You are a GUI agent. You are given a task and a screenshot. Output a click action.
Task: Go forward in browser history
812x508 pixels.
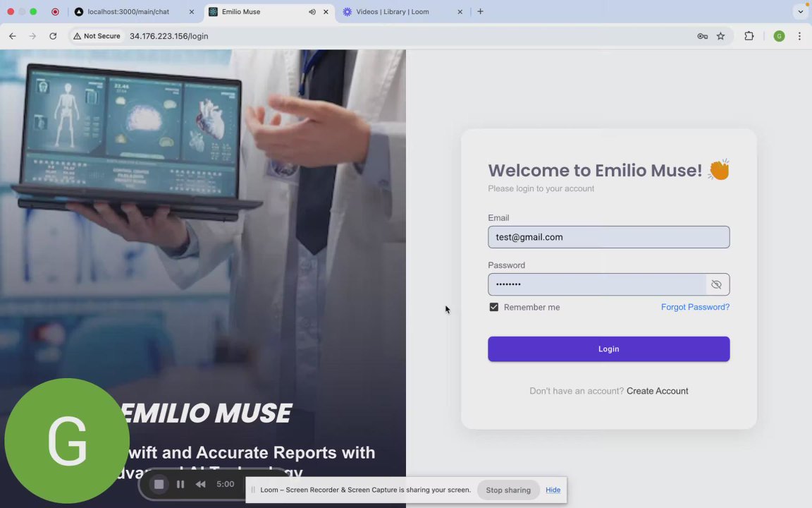point(32,36)
